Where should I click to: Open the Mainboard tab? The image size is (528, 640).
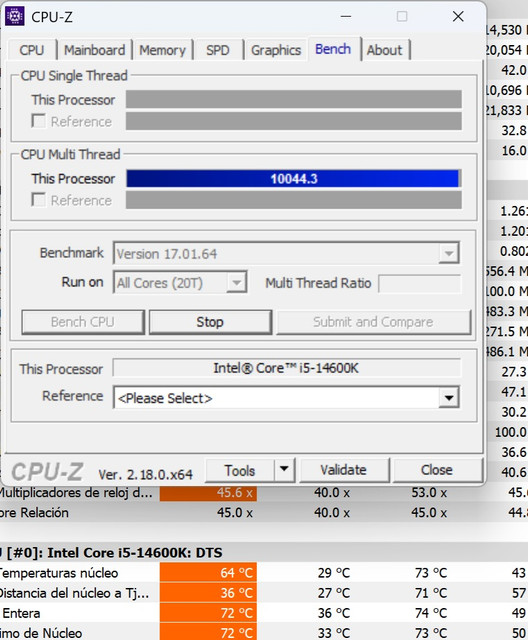click(x=94, y=50)
